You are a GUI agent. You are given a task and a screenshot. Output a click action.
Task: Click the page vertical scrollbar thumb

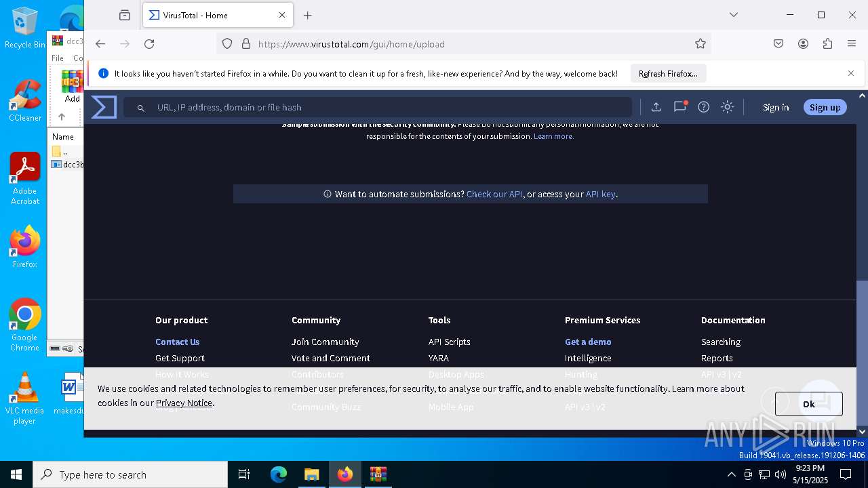tap(862, 352)
